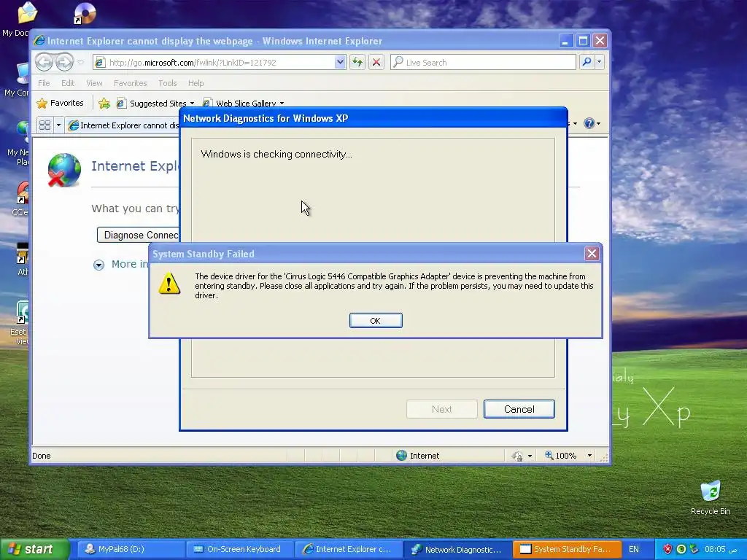The width and height of the screenshot is (747, 560).
Task: Click Add to Favorites Bar star icon
Action: 104,103
